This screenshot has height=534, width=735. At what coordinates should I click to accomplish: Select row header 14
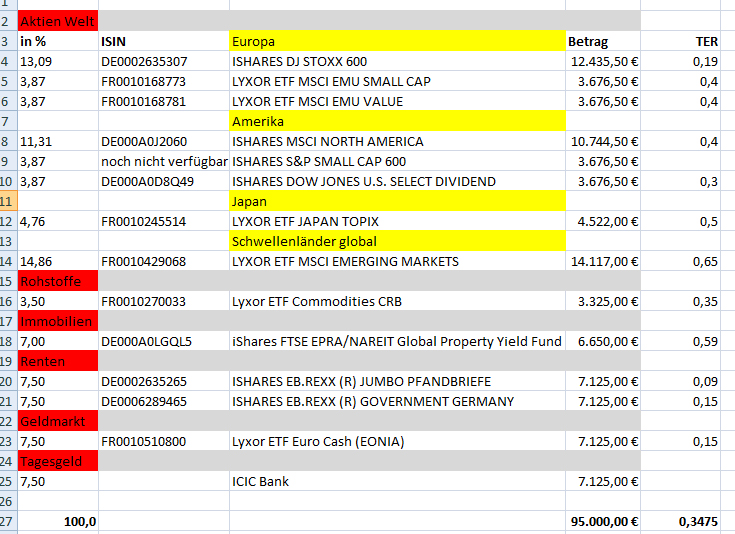click(x=8, y=262)
